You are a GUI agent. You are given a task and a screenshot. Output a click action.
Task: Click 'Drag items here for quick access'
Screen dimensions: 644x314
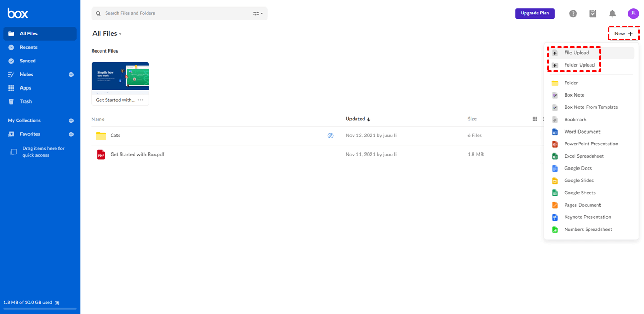click(x=43, y=152)
